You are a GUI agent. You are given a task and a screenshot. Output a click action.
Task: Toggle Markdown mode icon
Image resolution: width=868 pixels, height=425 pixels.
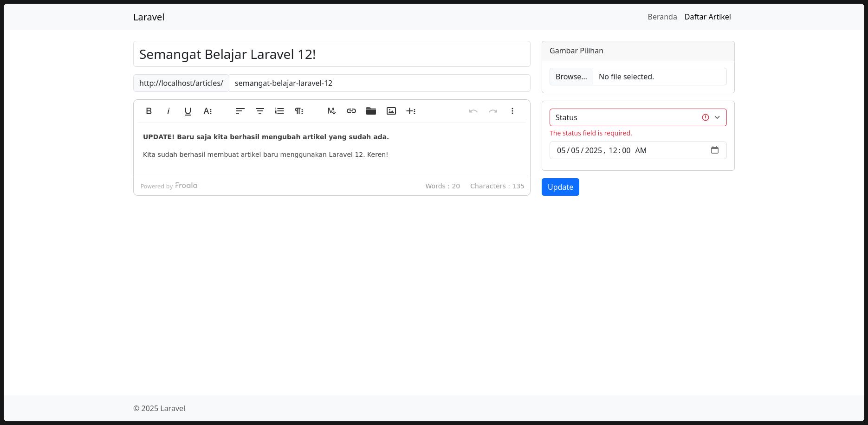coord(331,111)
